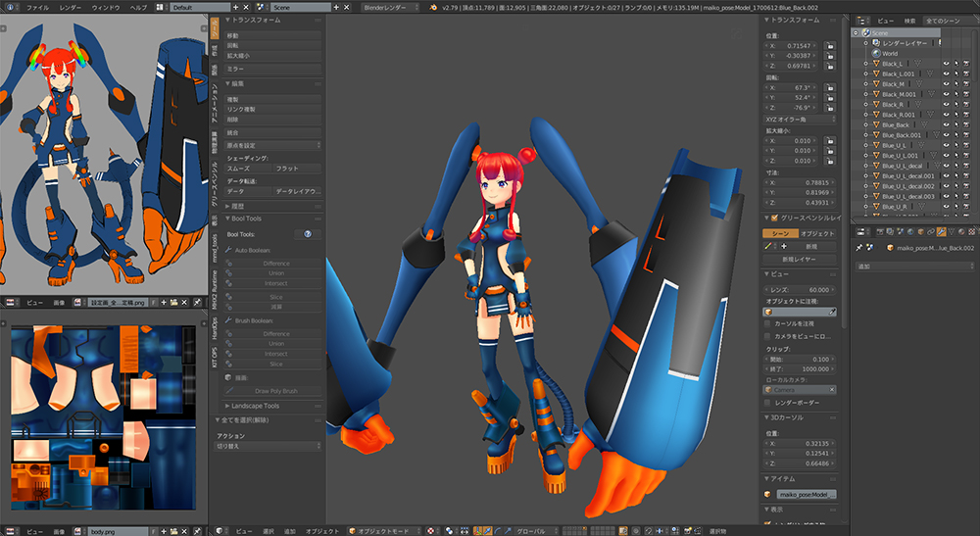This screenshot has width=980, height=536.
Task: Click the World globe icon in outliner
Action: tap(875, 54)
